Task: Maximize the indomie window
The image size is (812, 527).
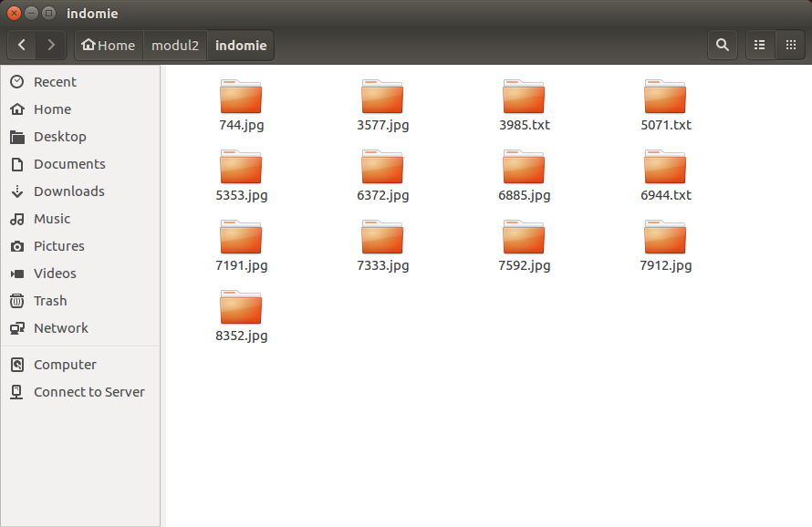Action: click(48, 13)
